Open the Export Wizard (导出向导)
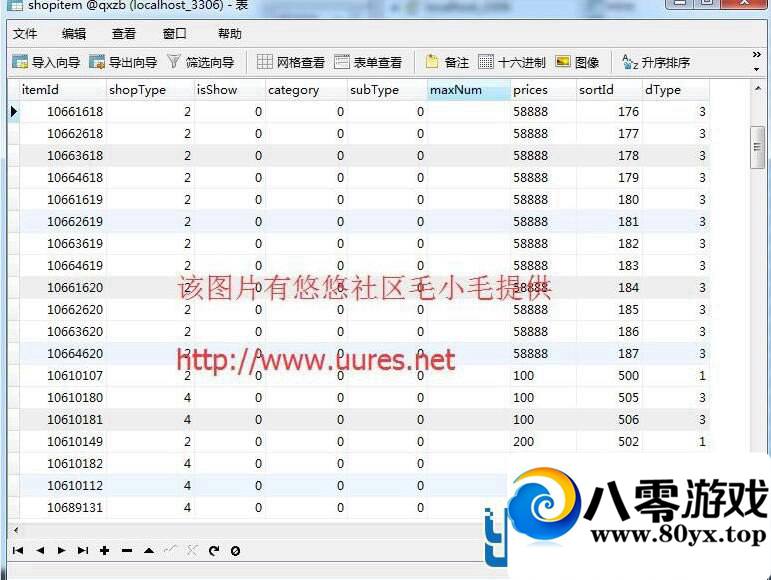This screenshot has height=580, width=771. [123, 62]
